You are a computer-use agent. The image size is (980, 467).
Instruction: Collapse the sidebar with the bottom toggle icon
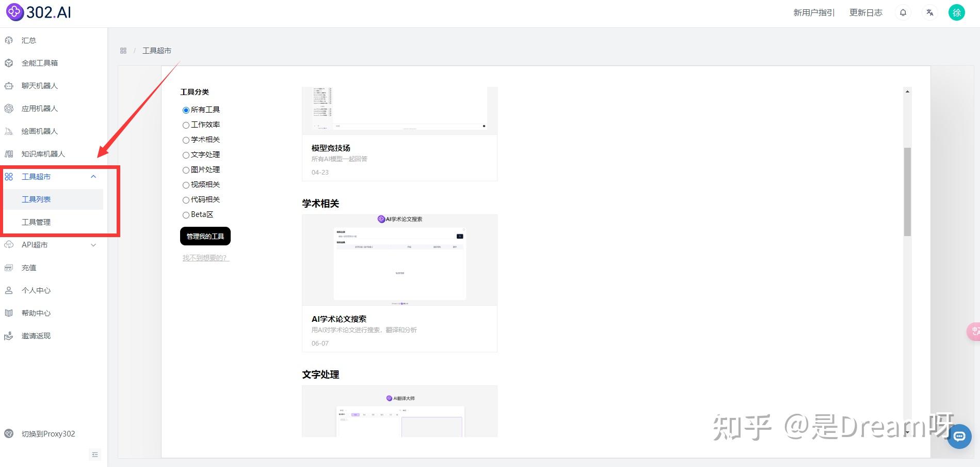click(x=95, y=455)
